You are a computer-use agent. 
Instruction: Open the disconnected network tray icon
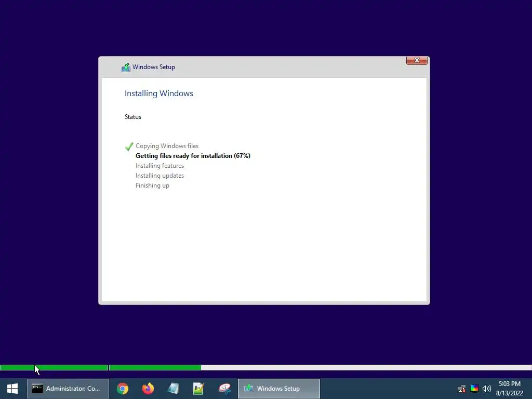(462, 389)
